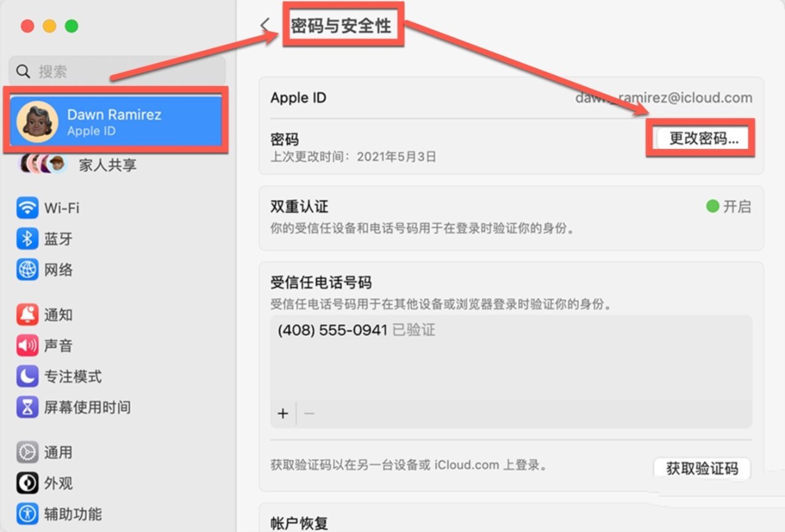Click the 帐户恢复 section heading

[x=299, y=523]
